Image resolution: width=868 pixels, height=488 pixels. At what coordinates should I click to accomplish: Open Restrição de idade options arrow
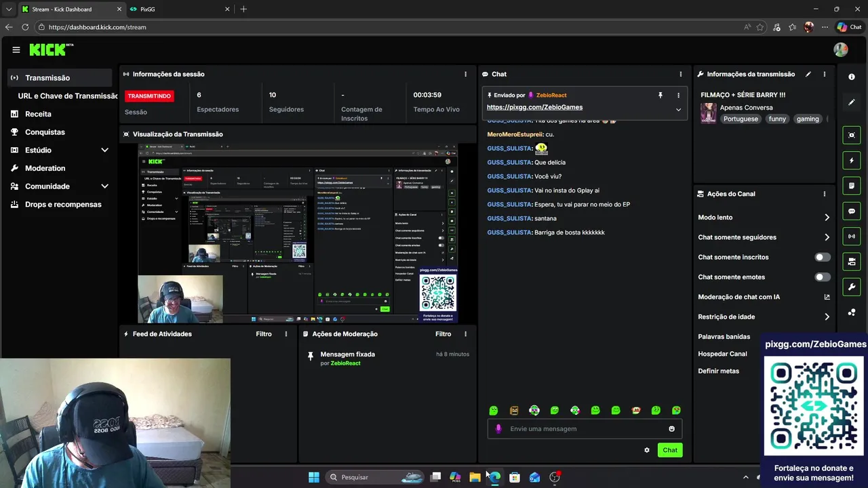827,317
